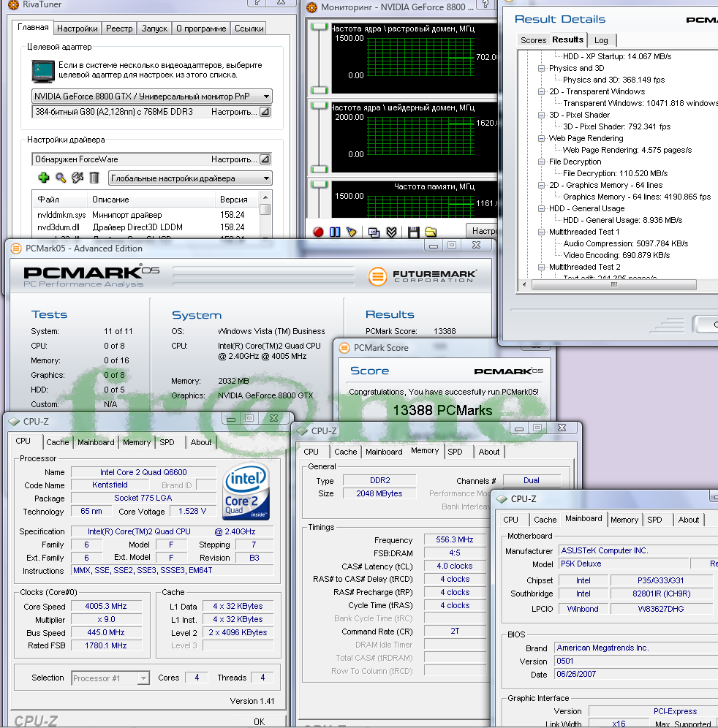Switch to Log tab in Result Details
The image size is (718, 728).
pyautogui.click(x=601, y=40)
